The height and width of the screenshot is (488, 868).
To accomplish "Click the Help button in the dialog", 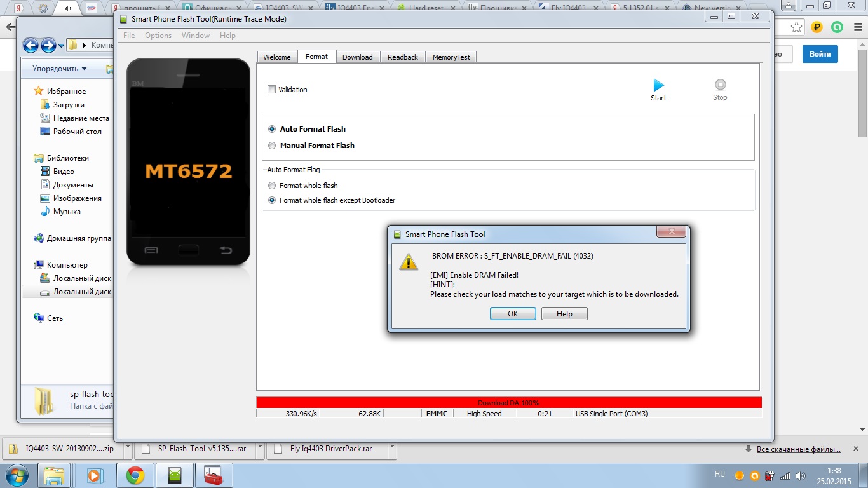I will click(x=564, y=314).
